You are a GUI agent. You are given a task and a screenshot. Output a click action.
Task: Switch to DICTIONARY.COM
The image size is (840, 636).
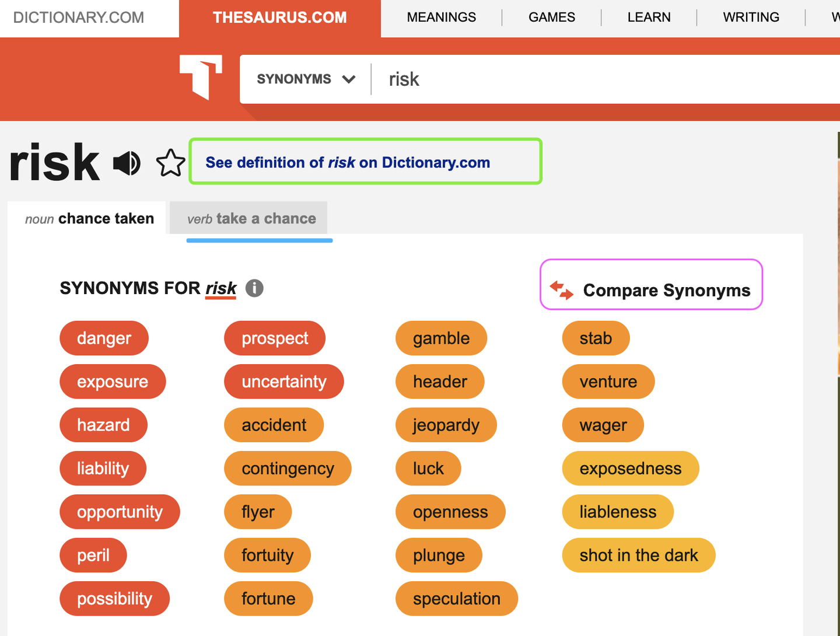click(x=78, y=17)
